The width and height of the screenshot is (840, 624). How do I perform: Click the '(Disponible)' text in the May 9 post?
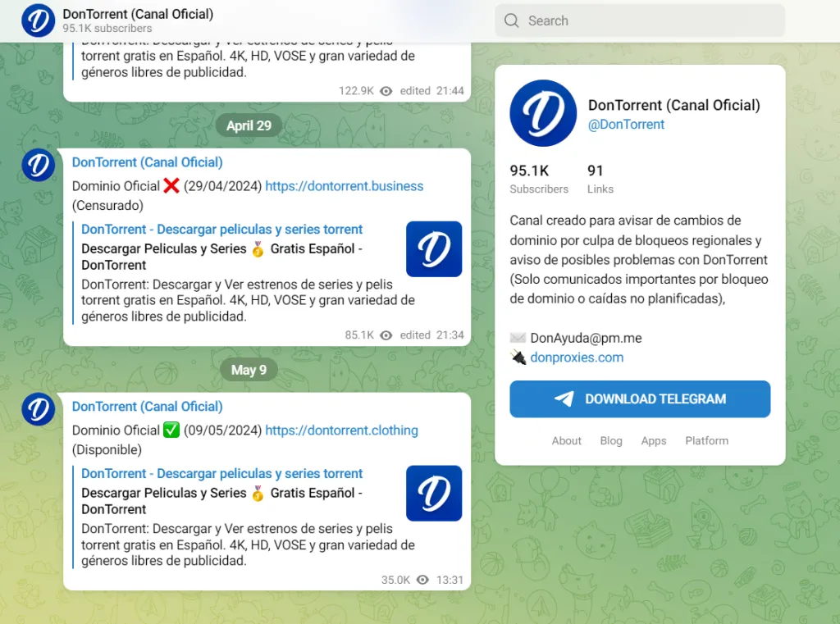tap(107, 450)
